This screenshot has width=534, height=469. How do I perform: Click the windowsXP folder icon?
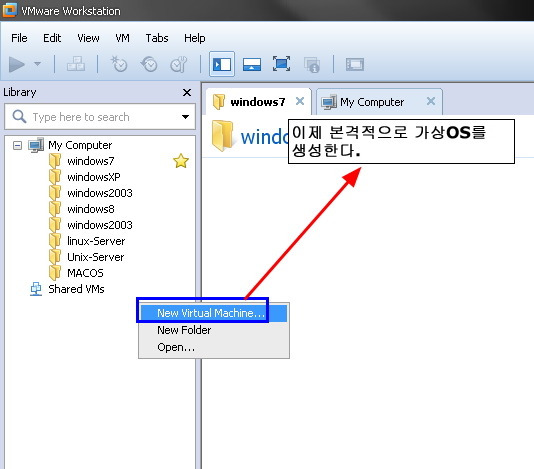55,177
